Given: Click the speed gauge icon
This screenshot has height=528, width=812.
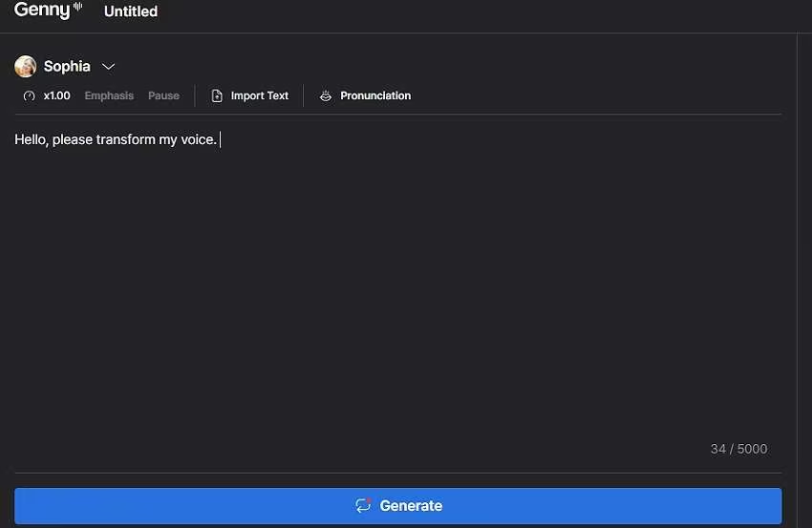Looking at the screenshot, I should coord(30,95).
